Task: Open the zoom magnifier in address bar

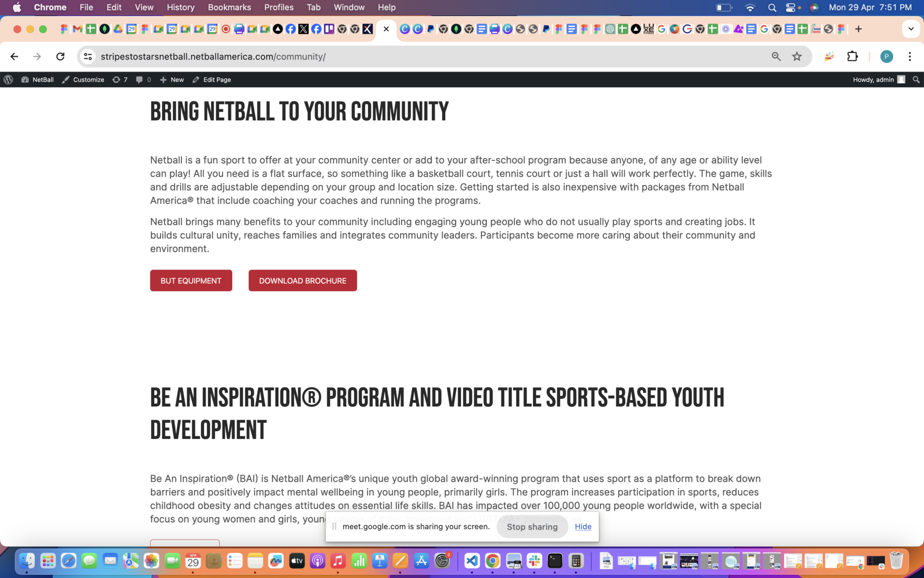Action: point(776,56)
